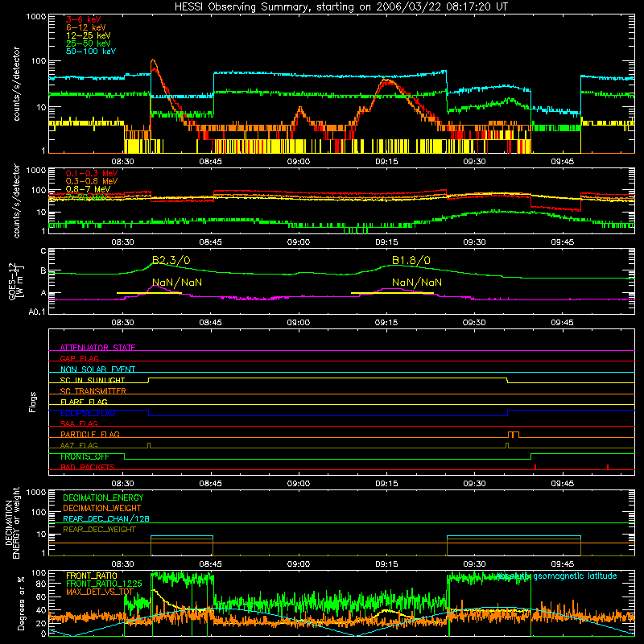644x644 pixels.
Task: Select the GAP_FLAG label
Action: [79, 358]
